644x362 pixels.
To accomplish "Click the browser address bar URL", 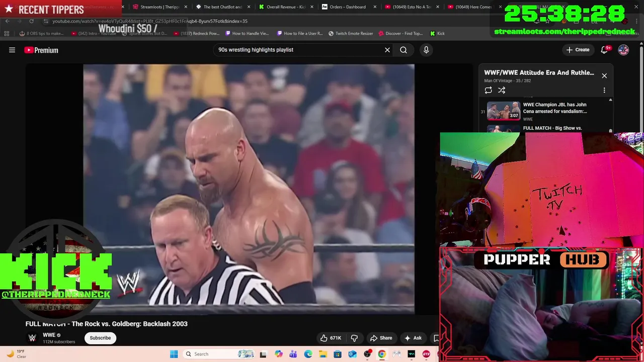I will pyautogui.click(x=150, y=21).
